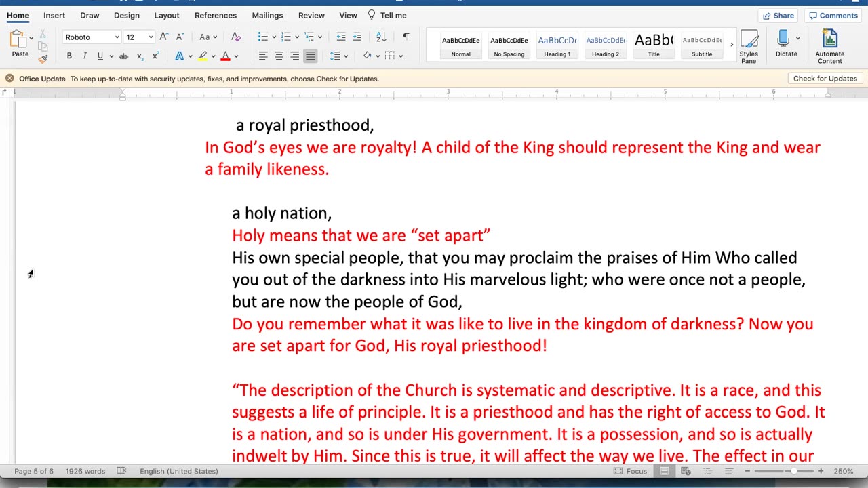The height and width of the screenshot is (488, 868).
Task: Apply yellow text highlight color
Action: point(202,56)
